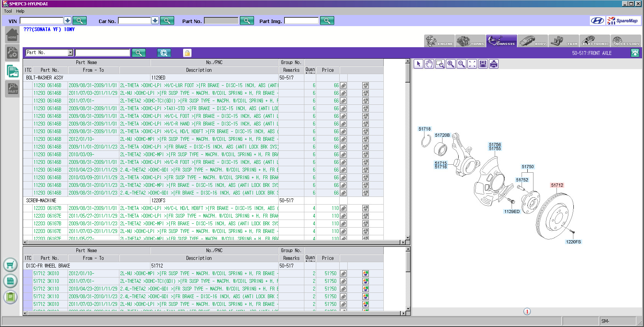This screenshot has width=644, height=327.
Task: Activate the hand pan tool
Action: tap(429, 64)
